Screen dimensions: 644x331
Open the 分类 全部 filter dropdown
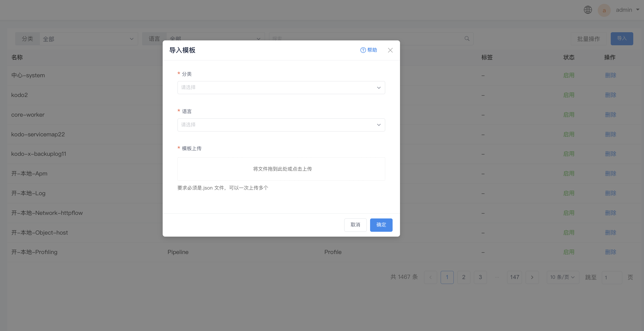coord(88,39)
